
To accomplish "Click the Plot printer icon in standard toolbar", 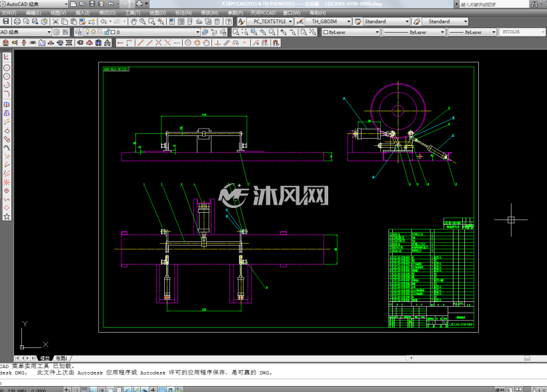I will (x=17, y=21).
